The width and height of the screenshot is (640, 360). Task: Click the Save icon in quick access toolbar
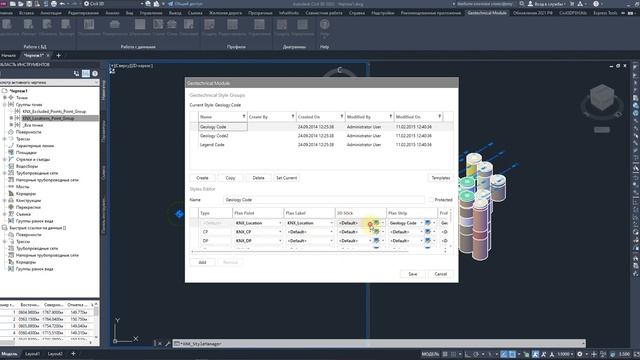coord(29,4)
